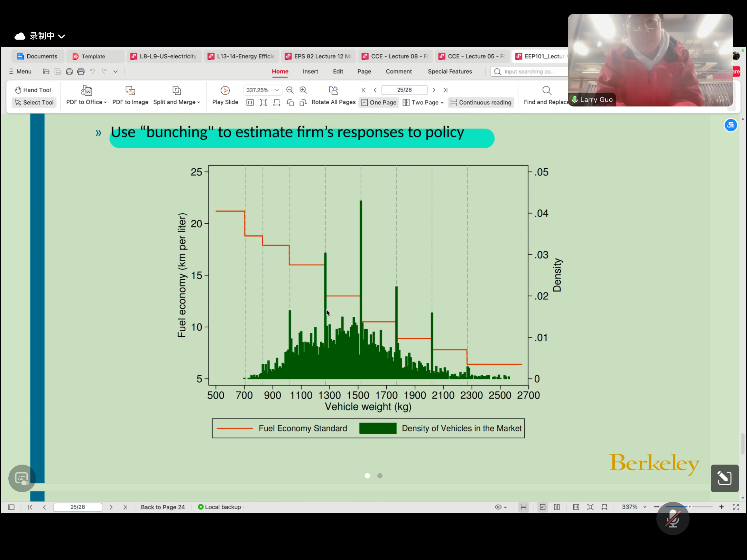Go to next page in ribbon
This screenshot has width=747, height=560.
pos(434,90)
